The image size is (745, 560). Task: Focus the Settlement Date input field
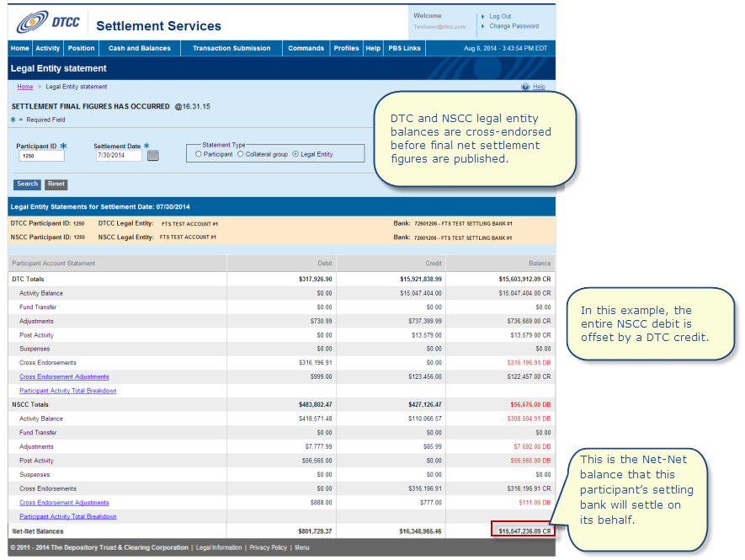119,156
